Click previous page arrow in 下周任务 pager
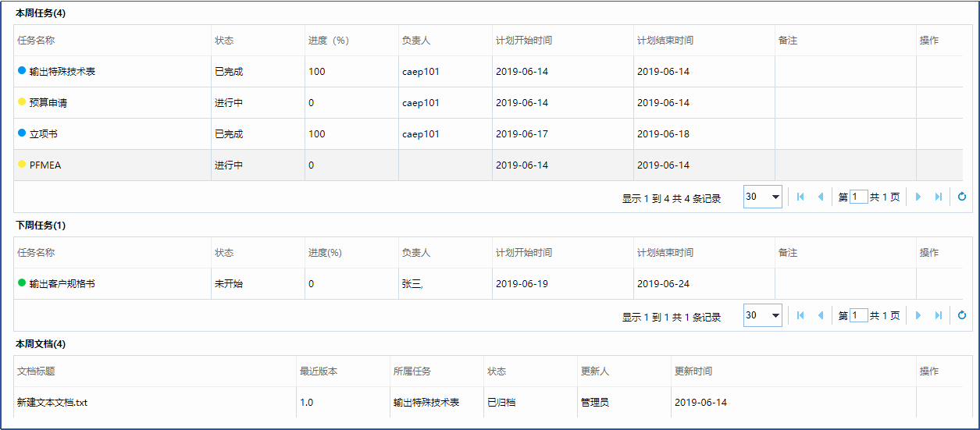This screenshot has width=980, height=430. [x=820, y=316]
